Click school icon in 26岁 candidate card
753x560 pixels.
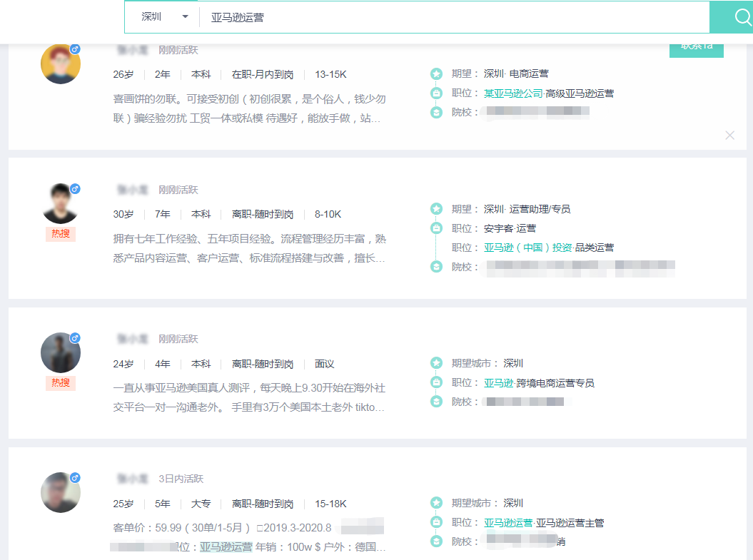click(x=436, y=112)
